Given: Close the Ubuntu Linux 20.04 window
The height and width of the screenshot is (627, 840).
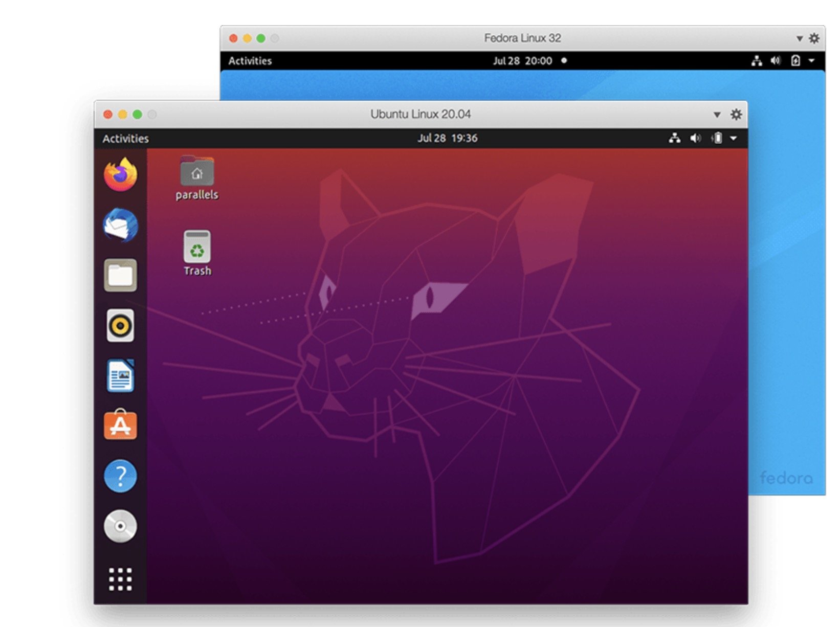Looking at the screenshot, I should [108, 114].
